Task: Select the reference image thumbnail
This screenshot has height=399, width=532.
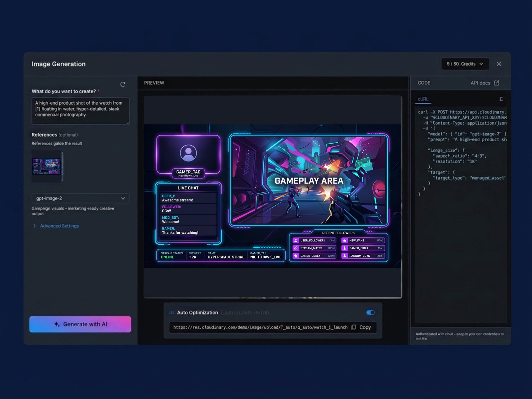Action: [47, 166]
